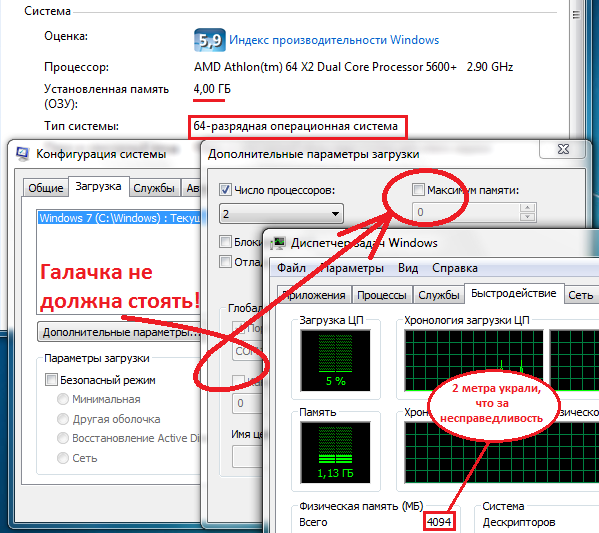Increase maximum memory with spinner up arrow
The width and height of the screenshot is (599, 533).
pos(527,207)
